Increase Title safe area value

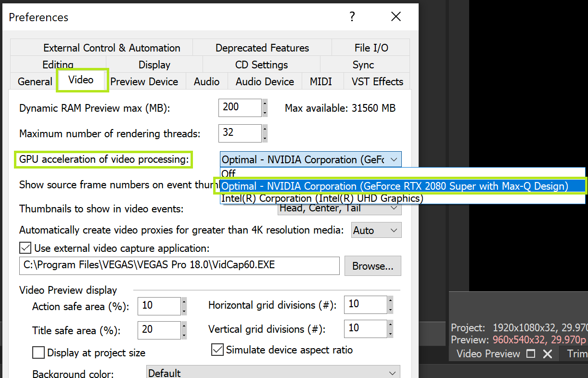coord(184,326)
